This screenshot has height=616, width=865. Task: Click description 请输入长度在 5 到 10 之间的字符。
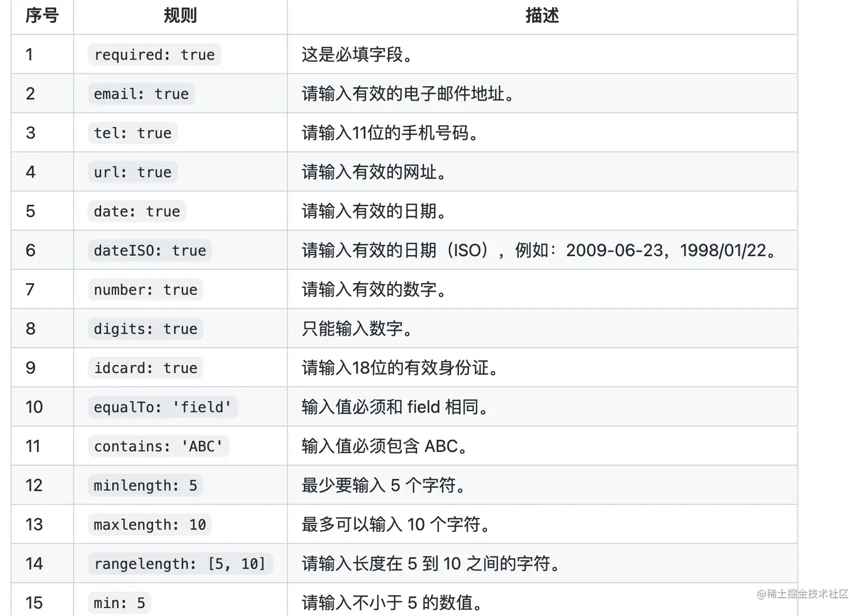(431, 564)
